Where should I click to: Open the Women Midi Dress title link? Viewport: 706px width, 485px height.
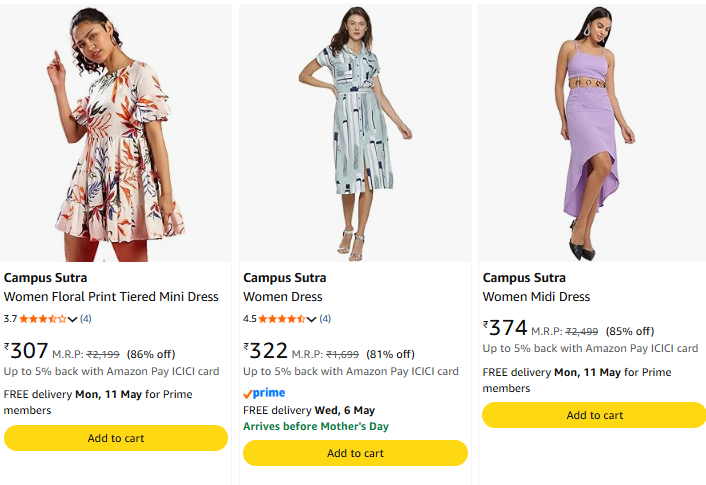[x=536, y=297]
